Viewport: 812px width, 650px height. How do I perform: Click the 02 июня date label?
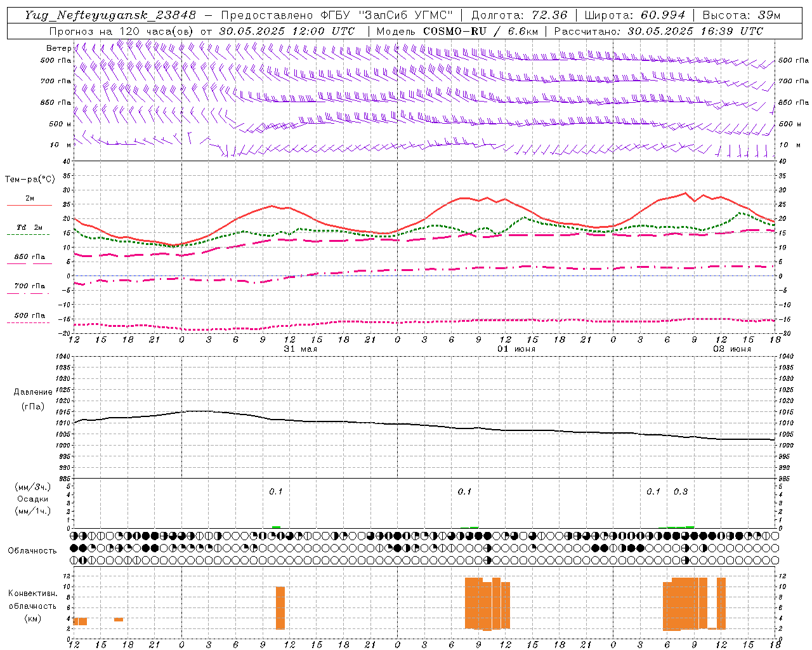[x=732, y=348]
